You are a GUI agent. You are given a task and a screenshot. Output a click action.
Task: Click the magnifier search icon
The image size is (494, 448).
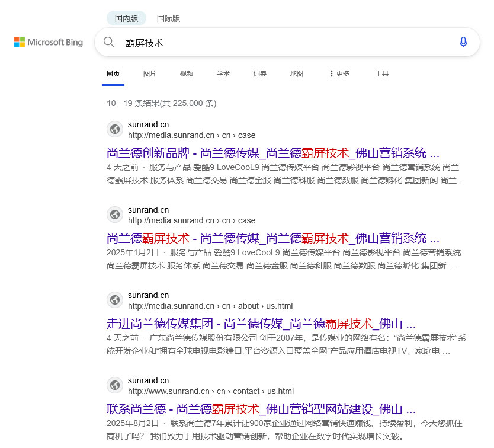(109, 42)
